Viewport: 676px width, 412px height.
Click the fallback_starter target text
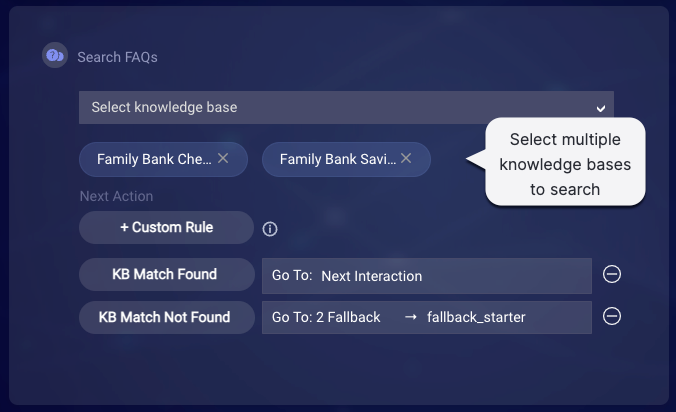click(x=476, y=317)
